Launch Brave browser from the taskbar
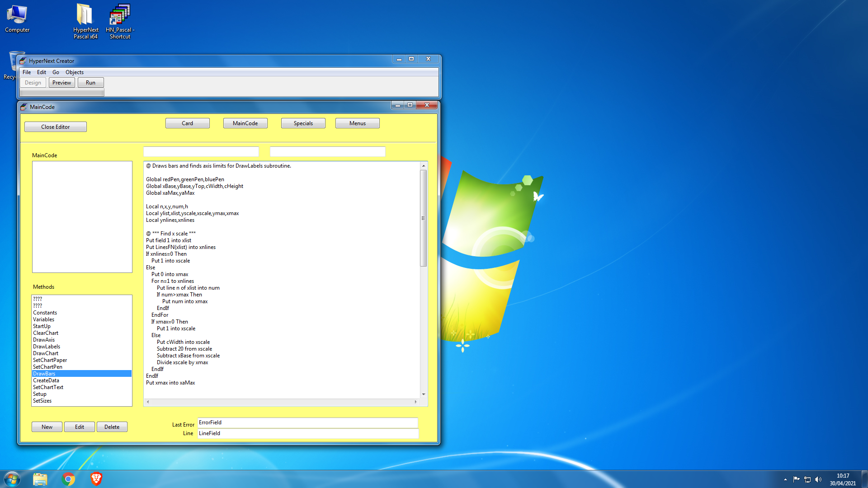 coord(96,479)
